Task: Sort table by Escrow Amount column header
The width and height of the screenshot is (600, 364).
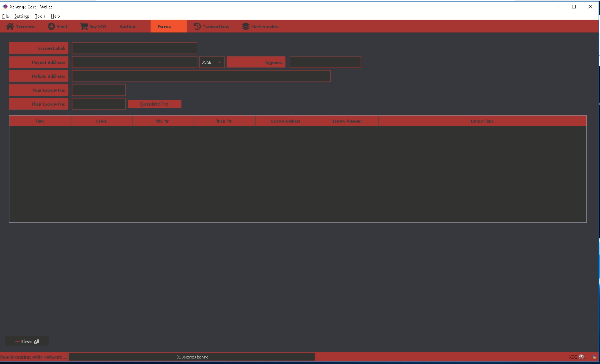Action: click(x=347, y=121)
